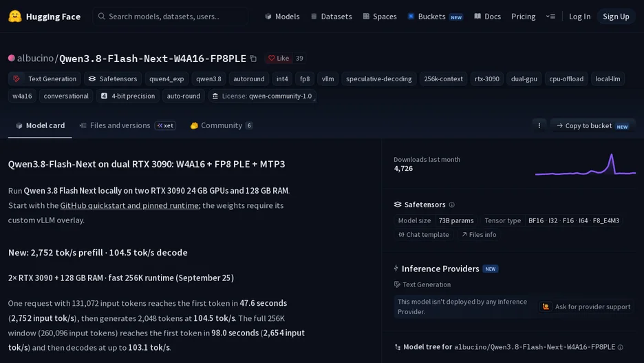Image resolution: width=644 pixels, height=363 pixels.
Task: Open the Docs page
Action: (488, 17)
